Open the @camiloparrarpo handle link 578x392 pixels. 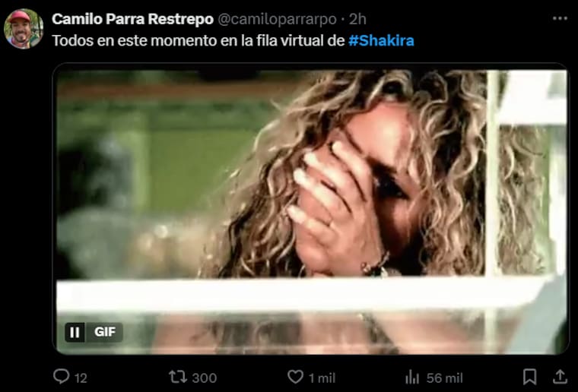point(277,20)
